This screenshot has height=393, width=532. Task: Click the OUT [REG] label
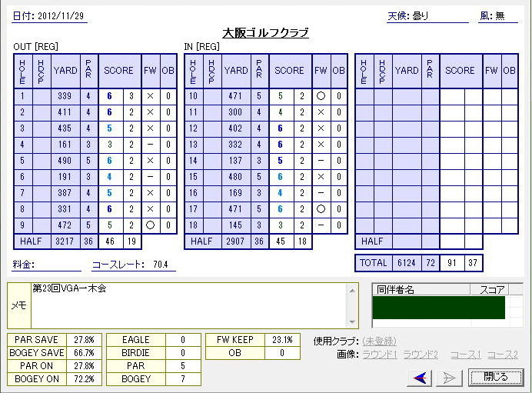click(35, 46)
